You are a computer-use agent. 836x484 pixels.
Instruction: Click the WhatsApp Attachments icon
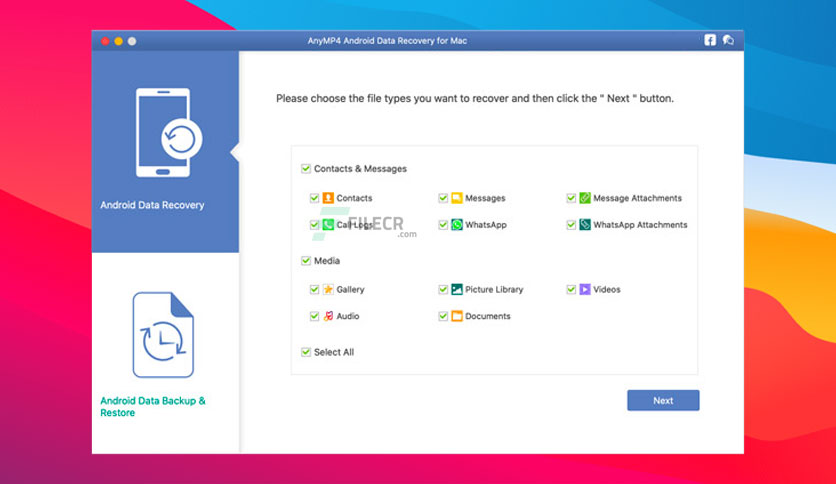(585, 225)
